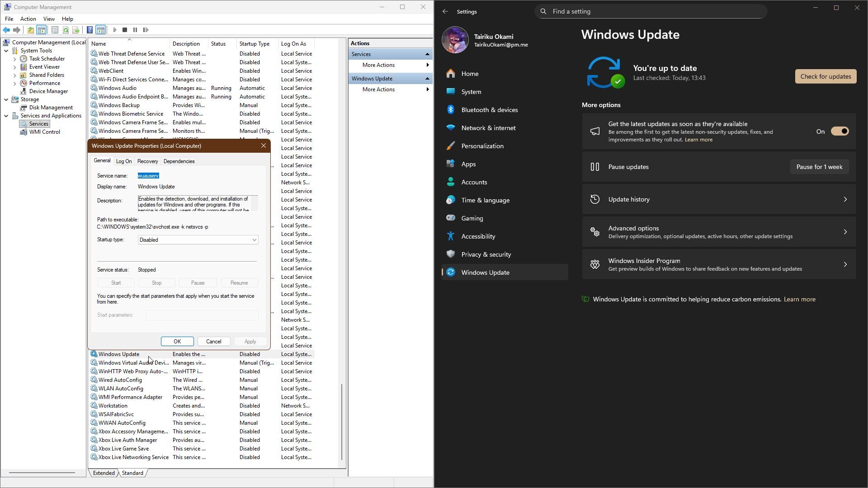The width and height of the screenshot is (868, 488).
Task: Click the Personalization paintbrush icon
Action: click(451, 146)
